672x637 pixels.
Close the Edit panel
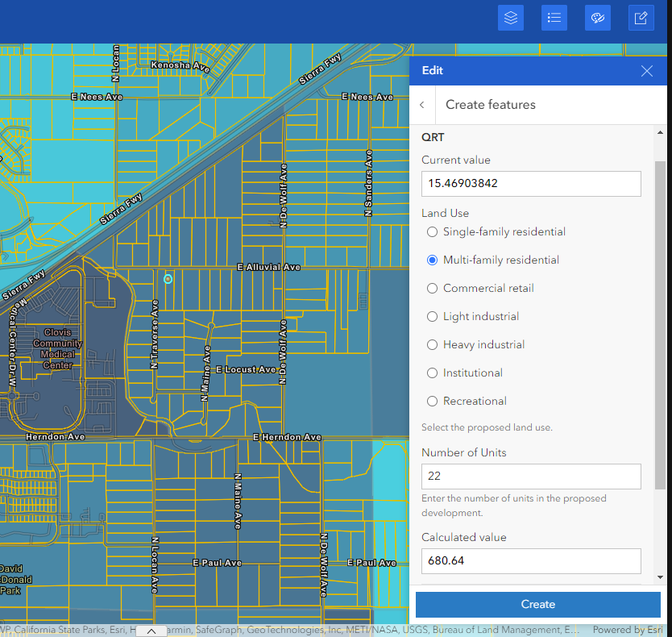[646, 70]
